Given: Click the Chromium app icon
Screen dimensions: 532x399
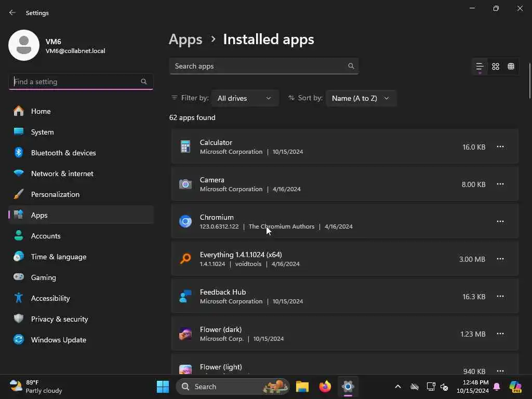Looking at the screenshot, I should (185, 221).
